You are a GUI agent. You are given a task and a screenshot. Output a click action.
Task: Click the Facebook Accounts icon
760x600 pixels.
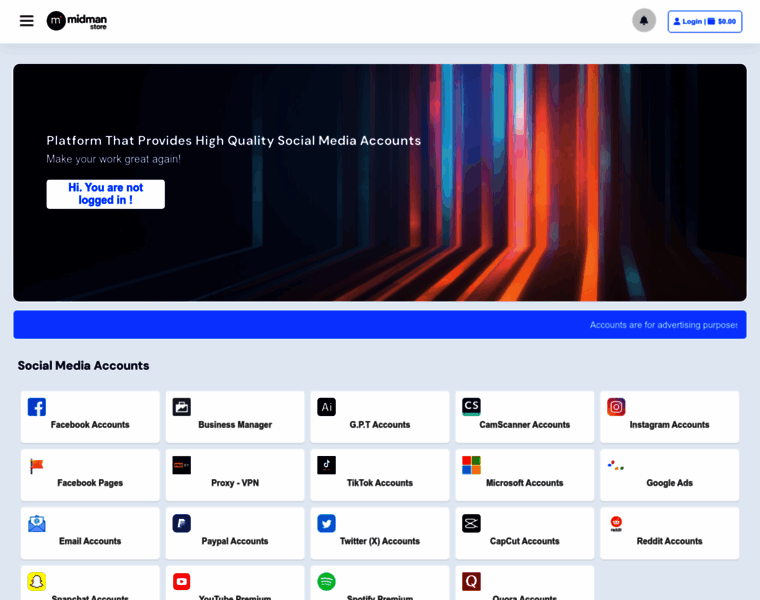click(x=37, y=407)
